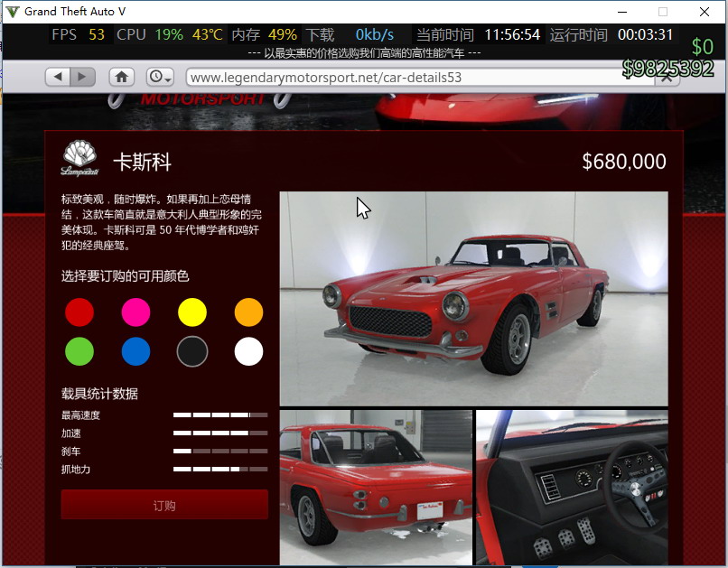Open the rear view car thumbnail
Screen dimensions: 728x568
pyautogui.click(x=376, y=488)
